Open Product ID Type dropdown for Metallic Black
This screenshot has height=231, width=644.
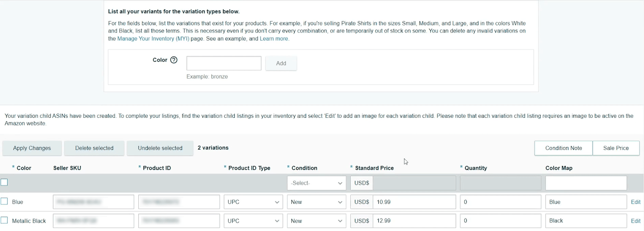(253, 221)
